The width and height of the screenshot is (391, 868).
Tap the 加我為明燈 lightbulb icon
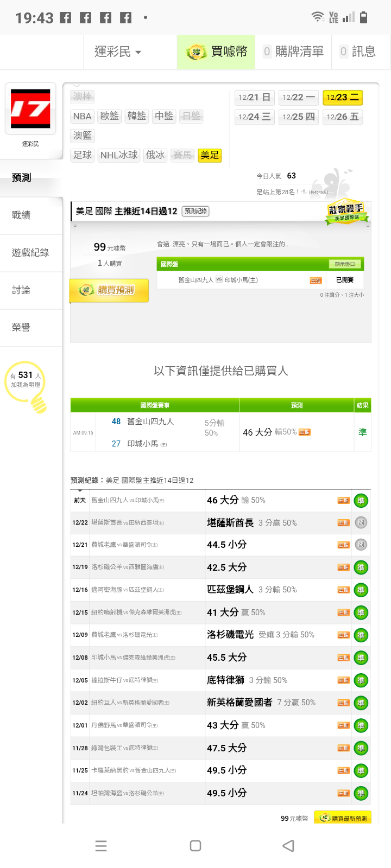pos(38,403)
